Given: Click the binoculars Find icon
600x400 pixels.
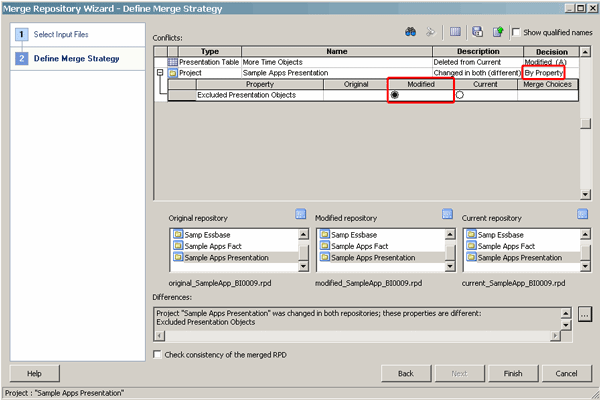Looking at the screenshot, I should [411, 32].
